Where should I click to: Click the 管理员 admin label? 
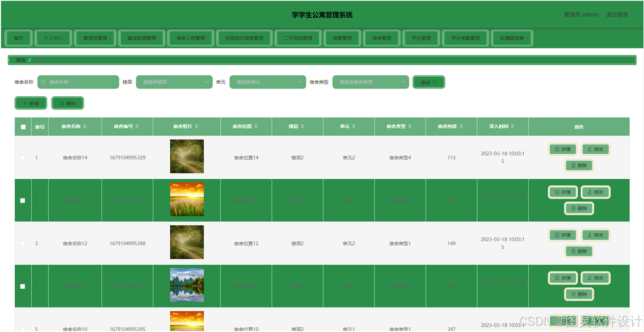click(581, 15)
